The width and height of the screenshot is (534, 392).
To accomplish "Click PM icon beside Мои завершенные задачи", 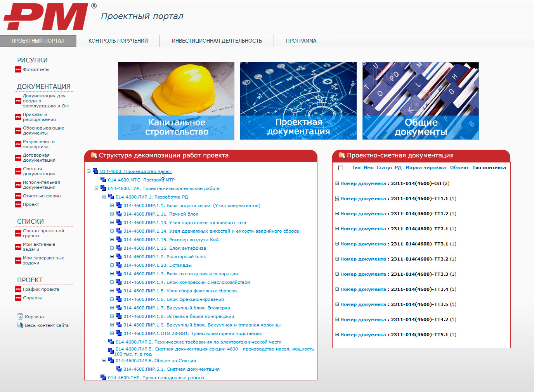I will (x=18, y=261).
